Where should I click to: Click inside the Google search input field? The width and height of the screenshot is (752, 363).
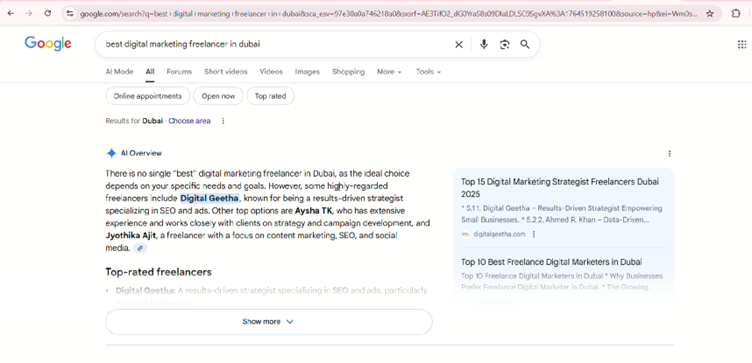(276, 45)
